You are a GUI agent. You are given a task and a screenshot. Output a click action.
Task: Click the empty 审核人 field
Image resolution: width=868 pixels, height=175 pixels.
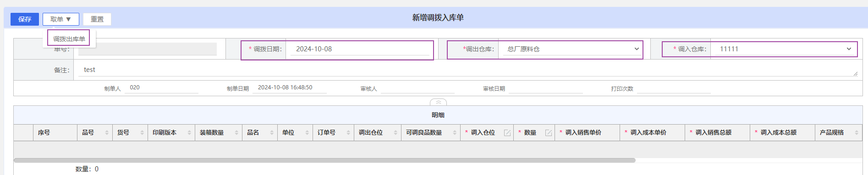click(418, 88)
